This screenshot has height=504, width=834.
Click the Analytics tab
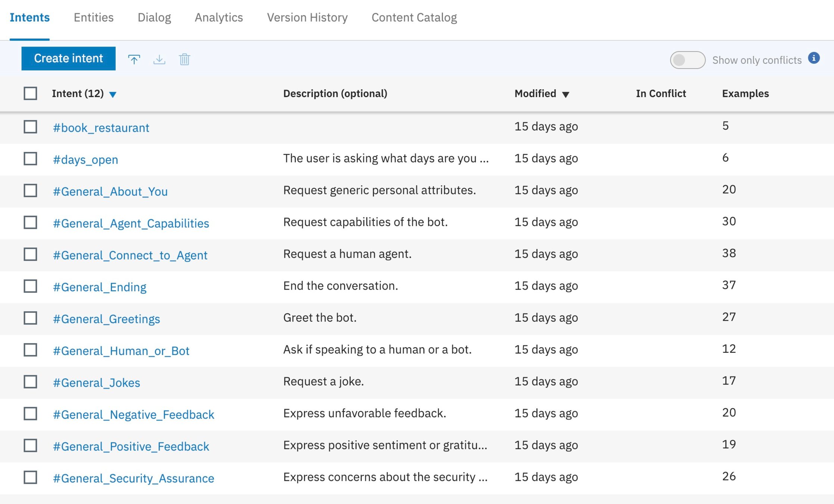tap(218, 18)
